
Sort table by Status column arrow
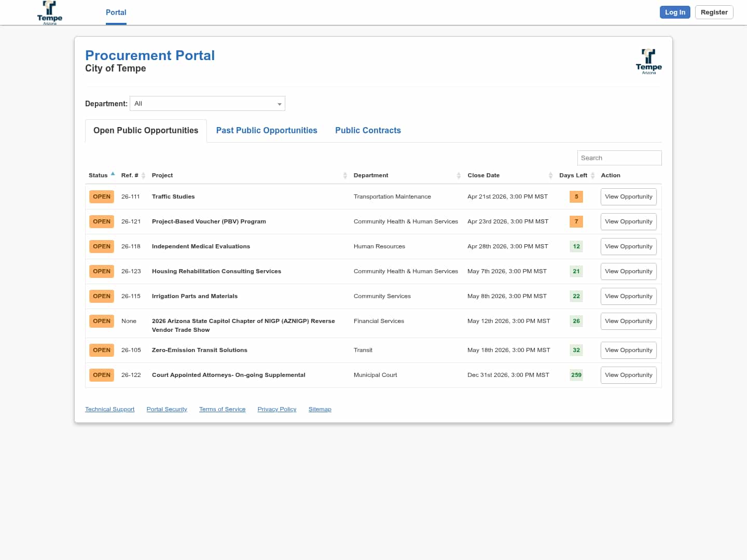[113, 174]
